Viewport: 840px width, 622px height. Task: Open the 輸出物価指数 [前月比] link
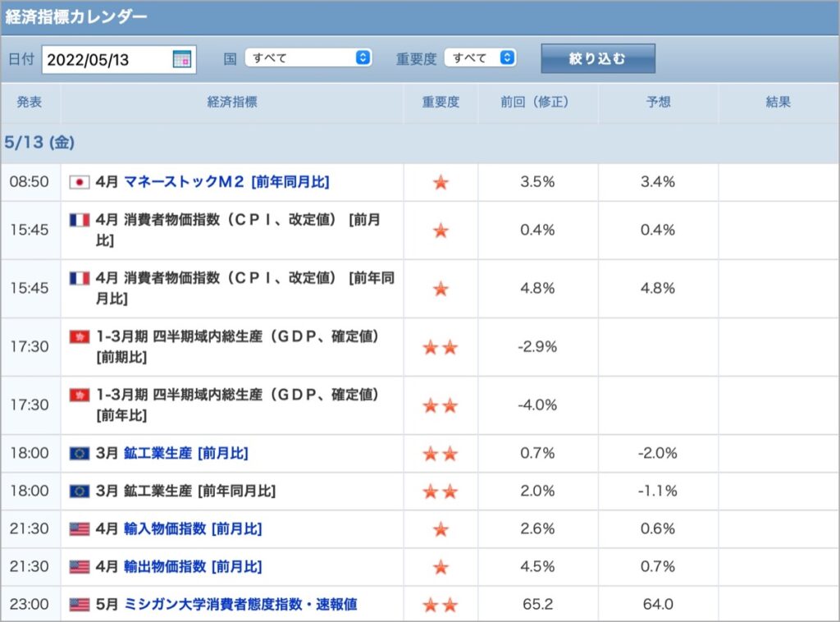point(193,566)
